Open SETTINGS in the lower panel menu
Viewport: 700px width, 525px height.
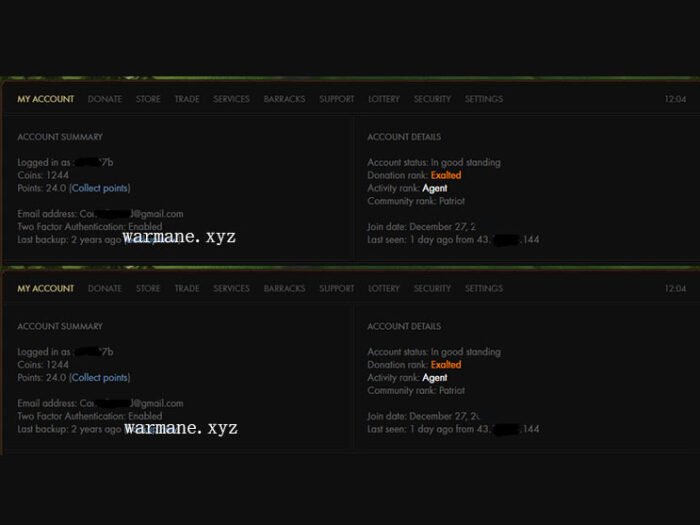[x=484, y=288]
